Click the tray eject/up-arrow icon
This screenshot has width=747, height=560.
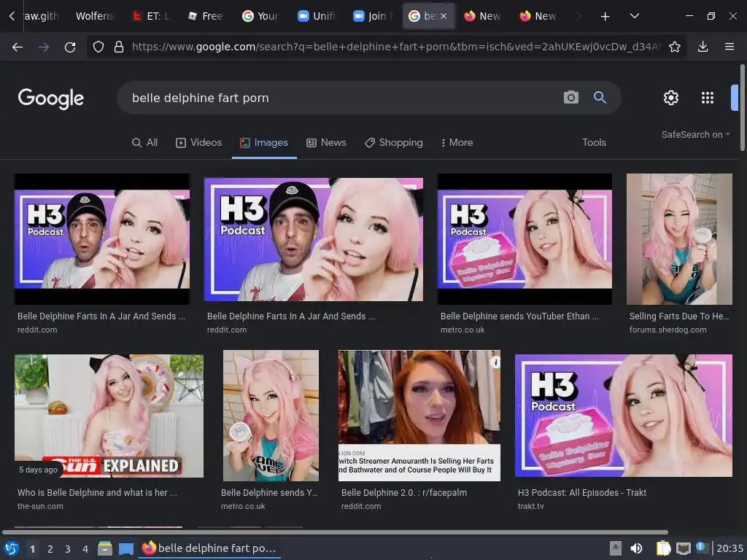[616, 548]
